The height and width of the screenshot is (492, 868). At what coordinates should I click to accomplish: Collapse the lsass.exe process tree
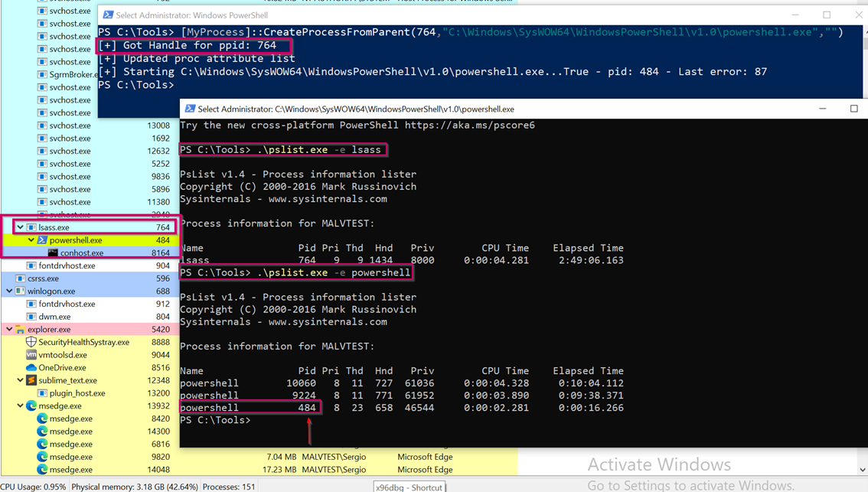click(x=20, y=227)
